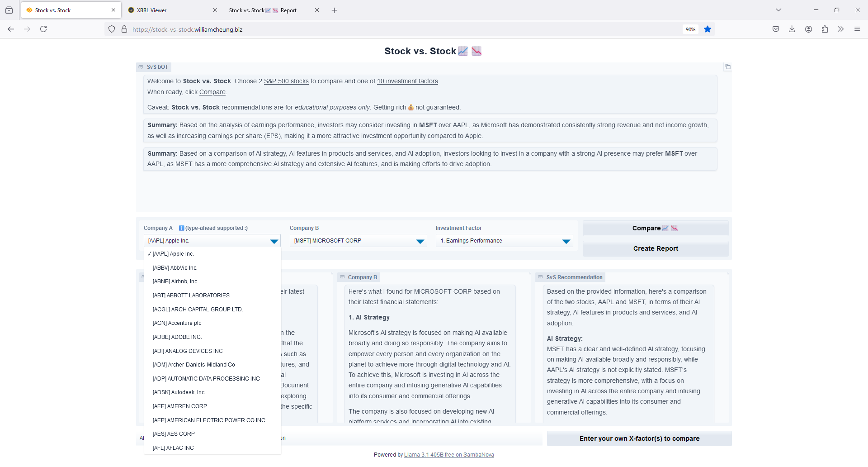Image resolution: width=868 pixels, height=467 pixels.
Task: Close the XBRL Viewer tab
Action: point(215,10)
